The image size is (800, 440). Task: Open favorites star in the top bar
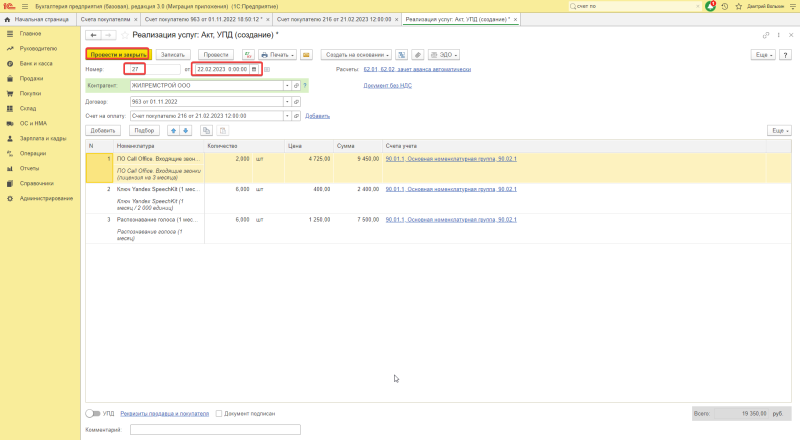(738, 6)
